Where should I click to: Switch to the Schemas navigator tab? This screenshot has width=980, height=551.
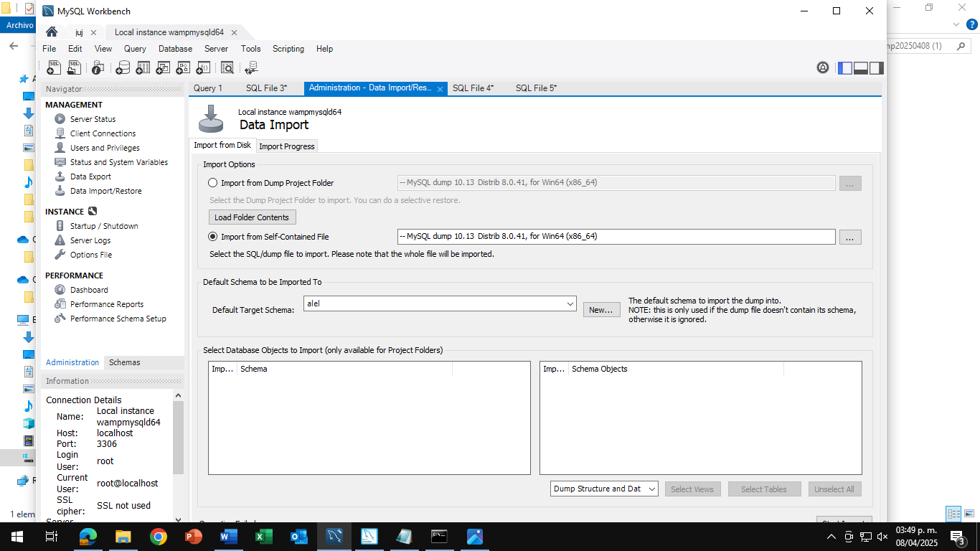pyautogui.click(x=125, y=362)
